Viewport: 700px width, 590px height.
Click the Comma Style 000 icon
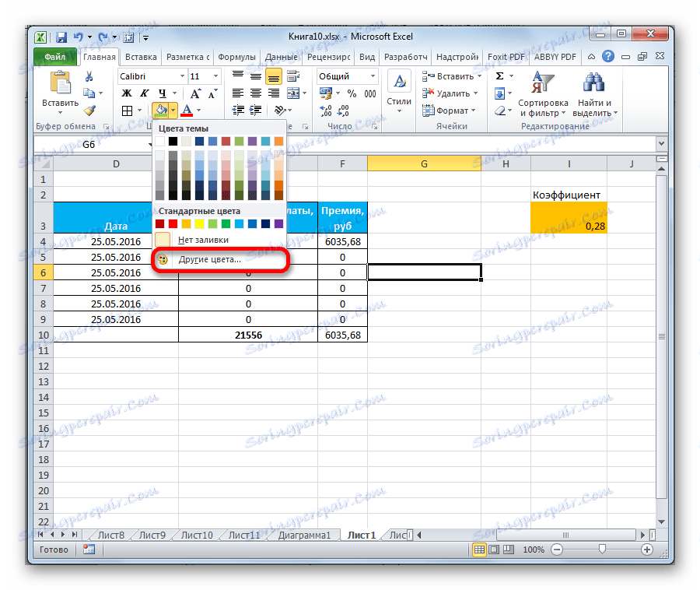tap(370, 93)
